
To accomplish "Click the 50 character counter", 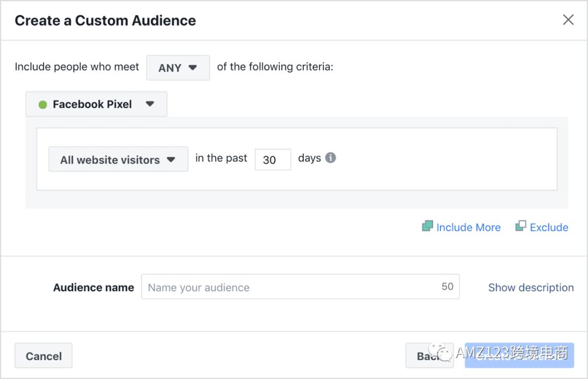I will click(447, 286).
